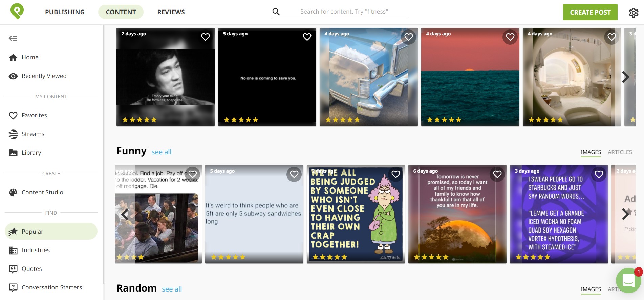Click 'see all' next to Funny
Image resolution: width=644 pixels, height=300 pixels.
[162, 152]
